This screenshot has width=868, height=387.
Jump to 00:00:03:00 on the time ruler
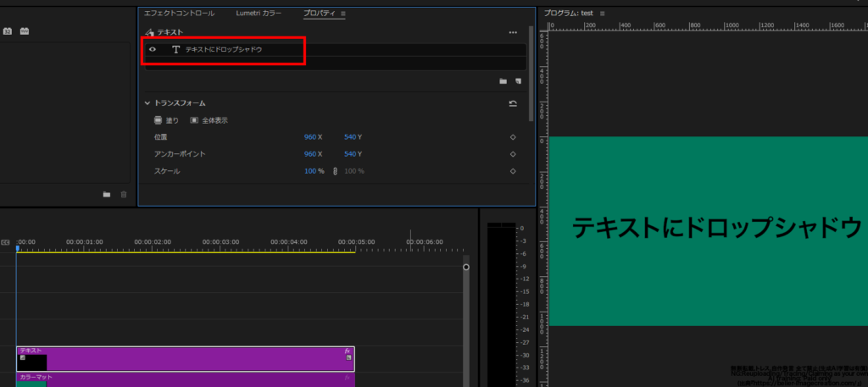[x=220, y=242]
